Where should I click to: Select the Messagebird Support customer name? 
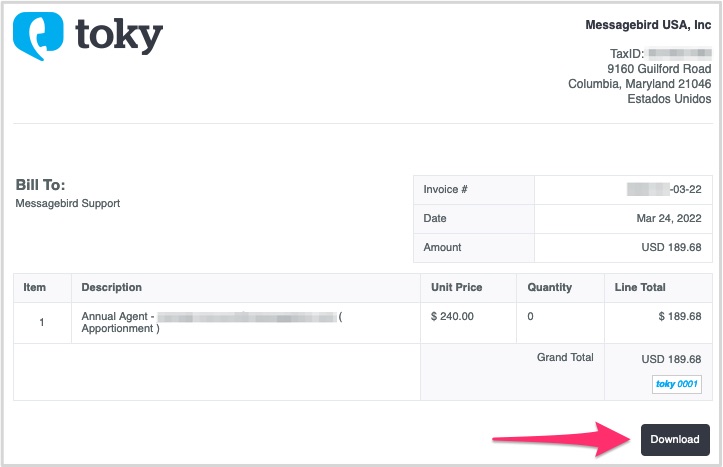click(67, 204)
